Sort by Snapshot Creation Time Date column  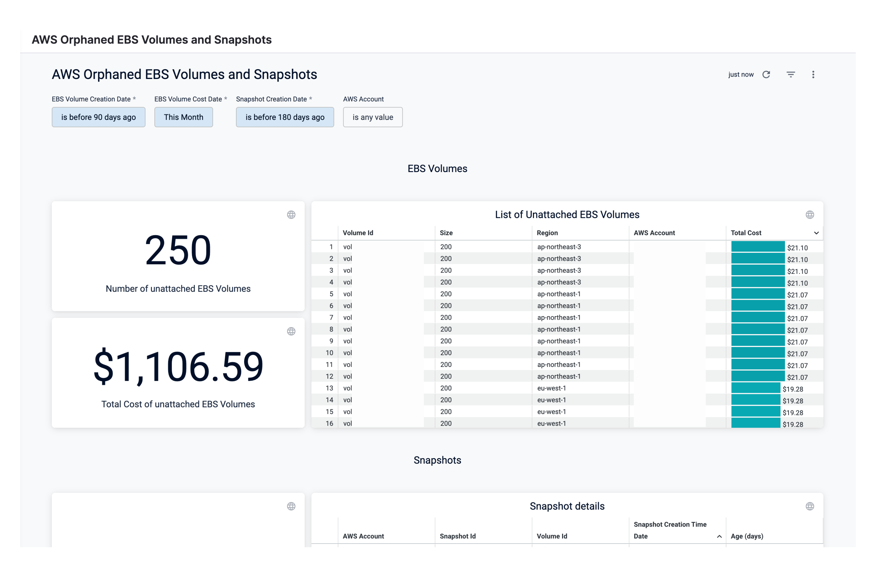670,530
